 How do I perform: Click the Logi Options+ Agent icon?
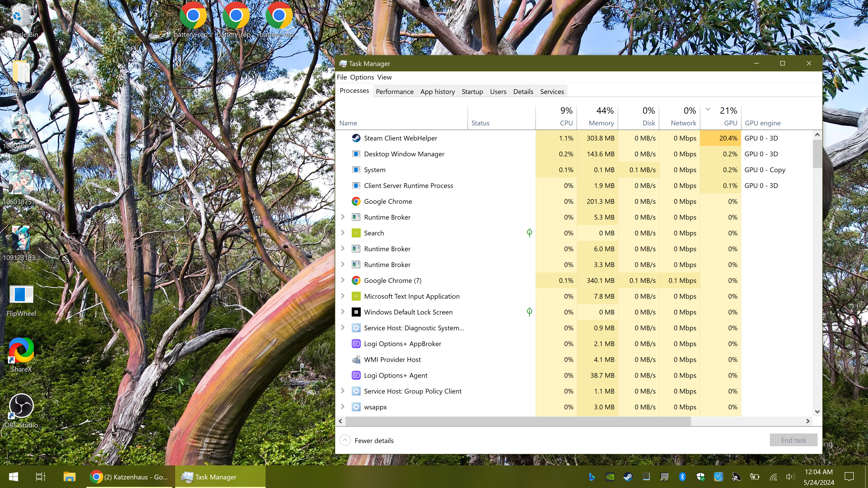click(x=356, y=375)
